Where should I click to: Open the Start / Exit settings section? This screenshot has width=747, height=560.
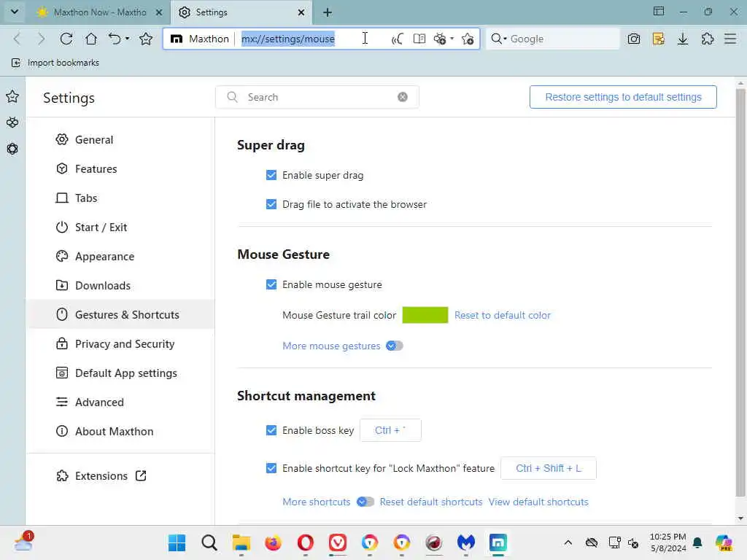click(120, 227)
